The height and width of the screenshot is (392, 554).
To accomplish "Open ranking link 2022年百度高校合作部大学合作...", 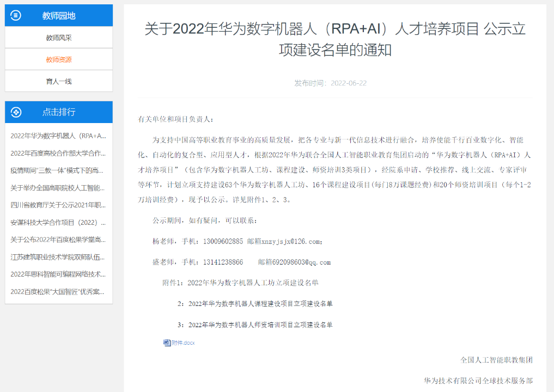I will coord(58,154).
